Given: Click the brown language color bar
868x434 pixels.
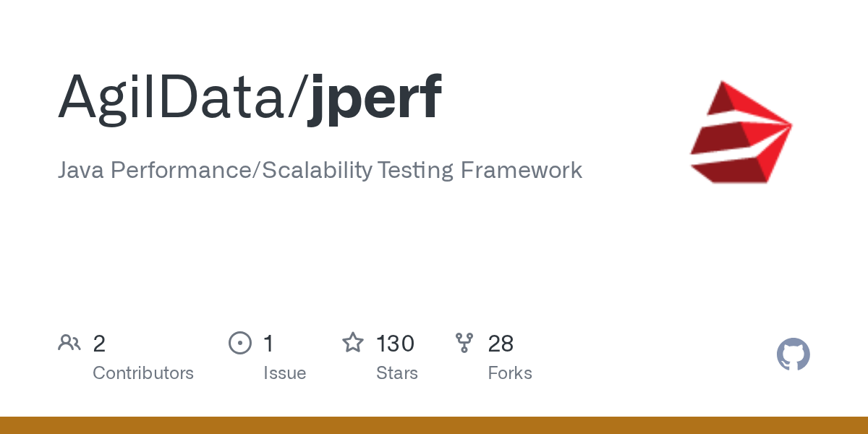Looking at the screenshot, I should tap(434, 425).
